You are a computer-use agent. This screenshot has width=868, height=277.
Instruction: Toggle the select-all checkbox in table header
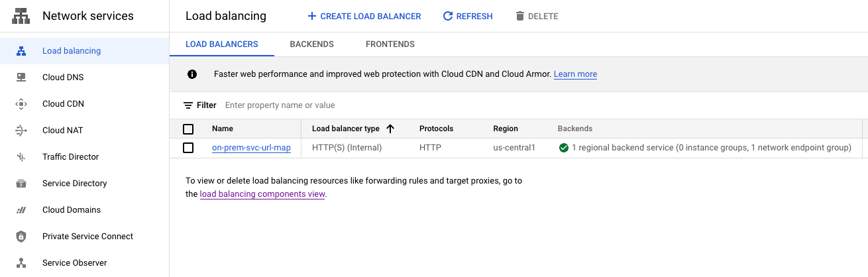(188, 129)
